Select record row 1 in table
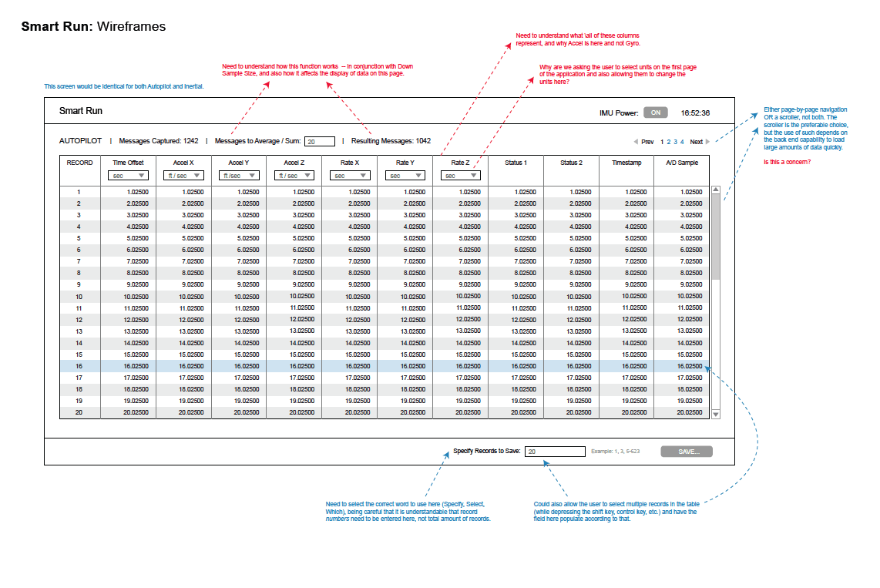This screenshot has width=880, height=588. point(385,192)
